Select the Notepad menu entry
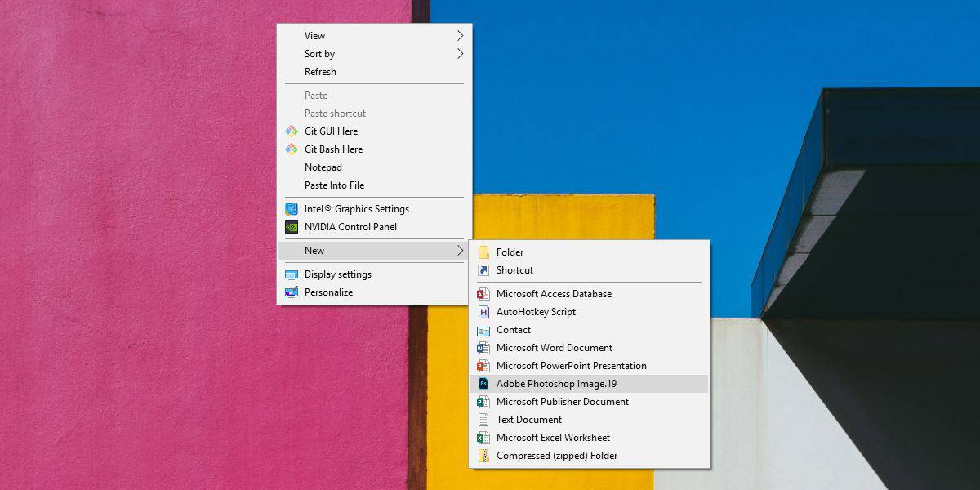Viewport: 980px width, 490px height. click(x=374, y=167)
